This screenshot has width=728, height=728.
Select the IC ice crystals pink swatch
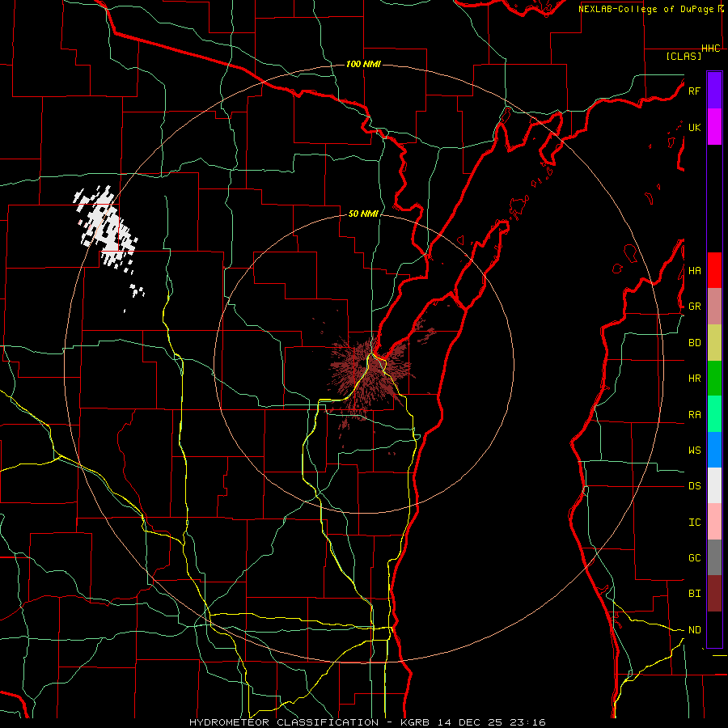(714, 522)
